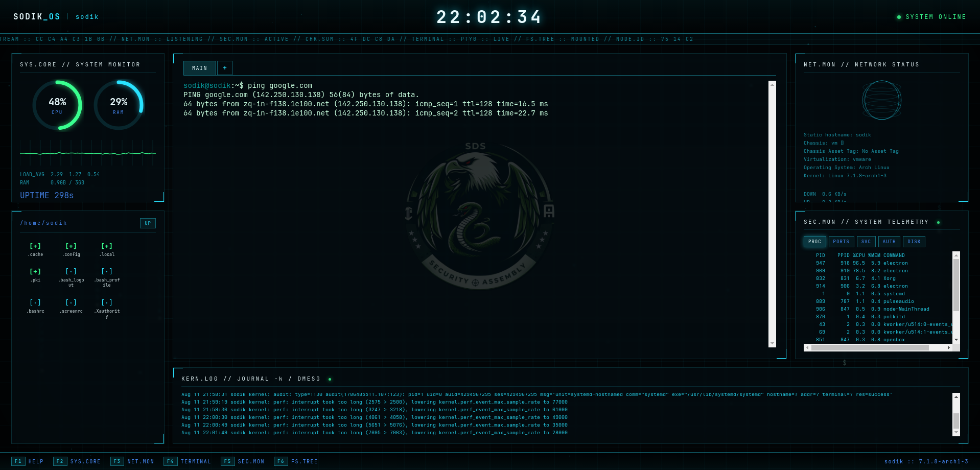Click the process list scroll-up arrow
The image size is (980, 470).
956,255
